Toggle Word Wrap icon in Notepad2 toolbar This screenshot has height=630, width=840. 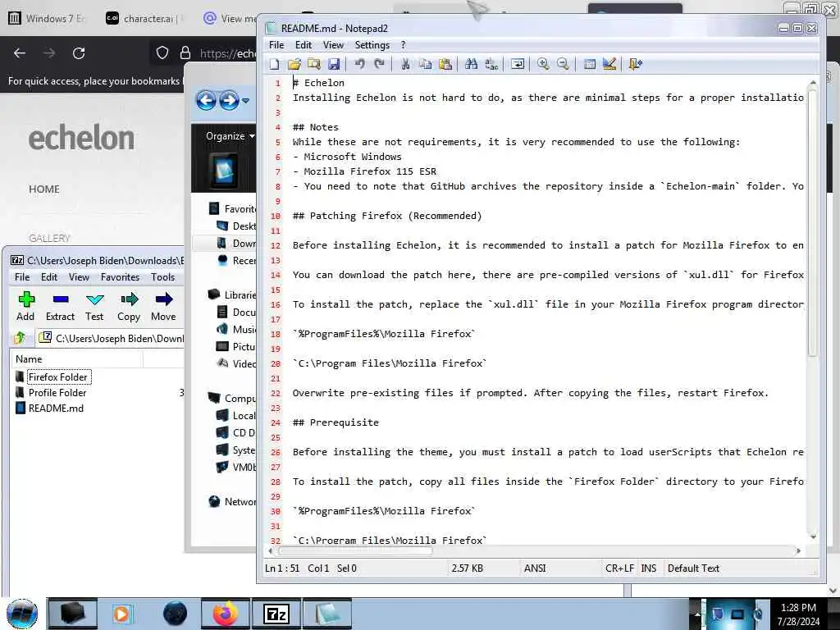pos(518,64)
